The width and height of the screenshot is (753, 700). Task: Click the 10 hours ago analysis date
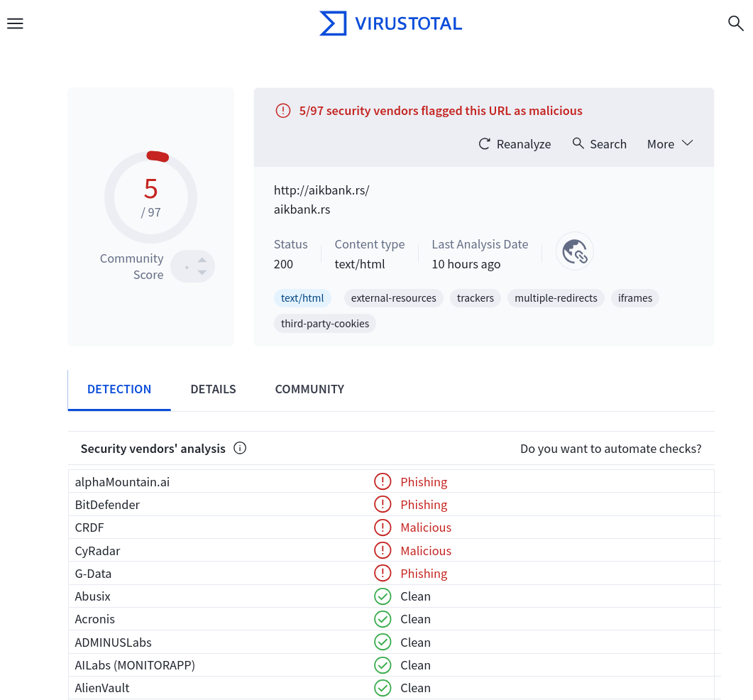[466, 264]
